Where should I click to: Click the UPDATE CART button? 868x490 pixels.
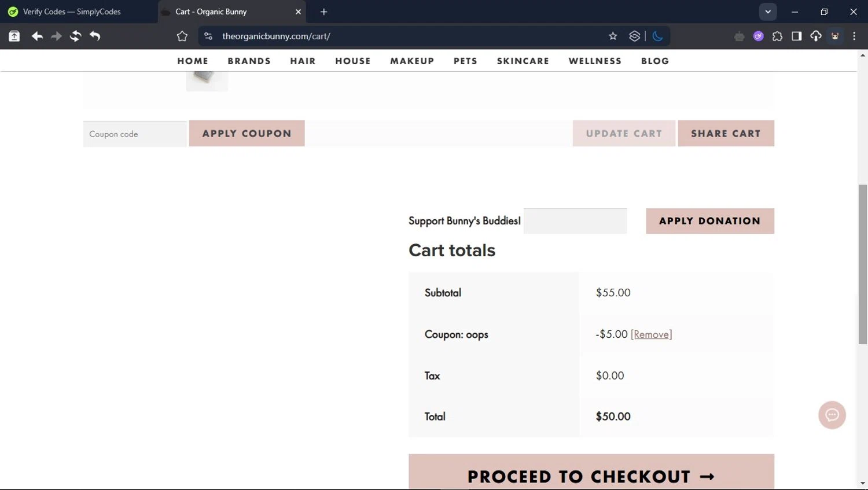tap(624, 133)
